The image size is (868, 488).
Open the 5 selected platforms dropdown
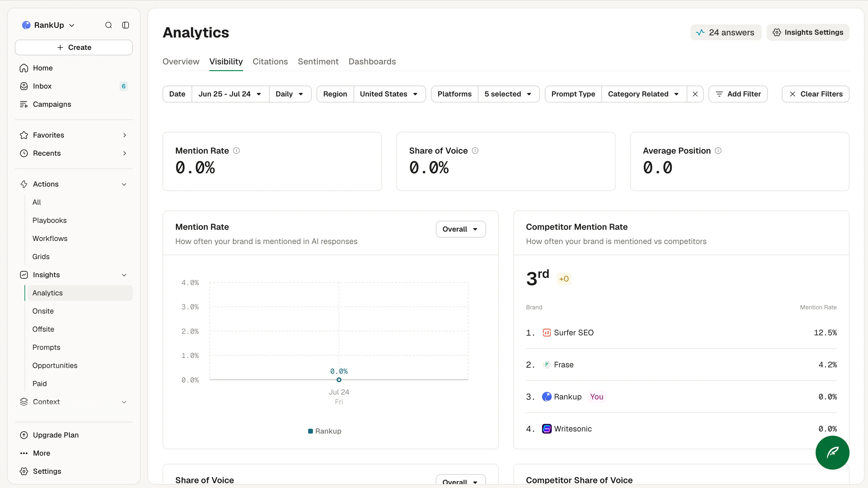tap(508, 94)
